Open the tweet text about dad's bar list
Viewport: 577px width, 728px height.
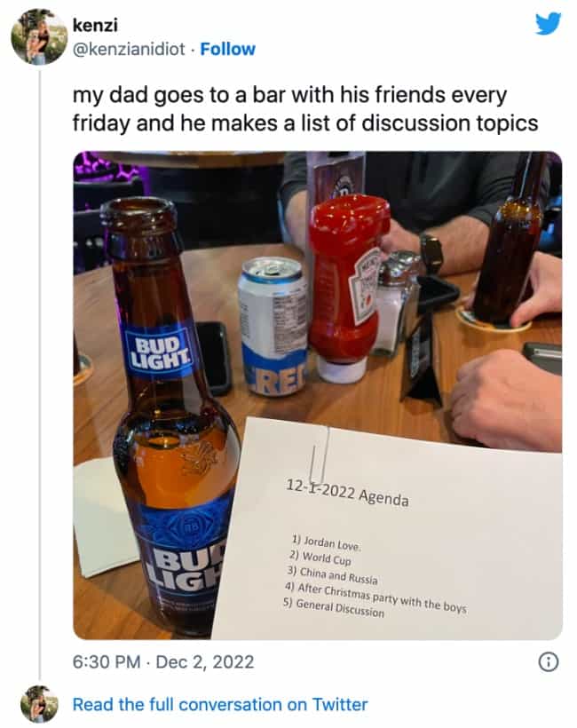pos(305,108)
